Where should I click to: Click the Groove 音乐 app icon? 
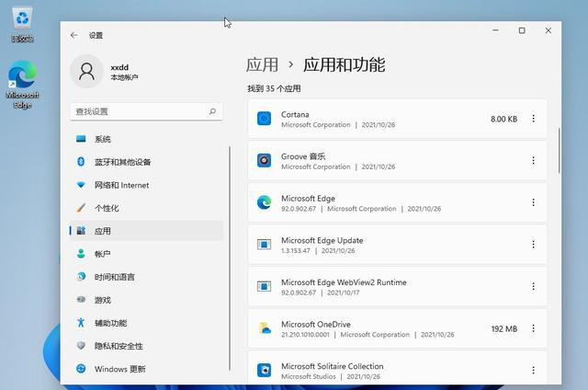pos(264,161)
